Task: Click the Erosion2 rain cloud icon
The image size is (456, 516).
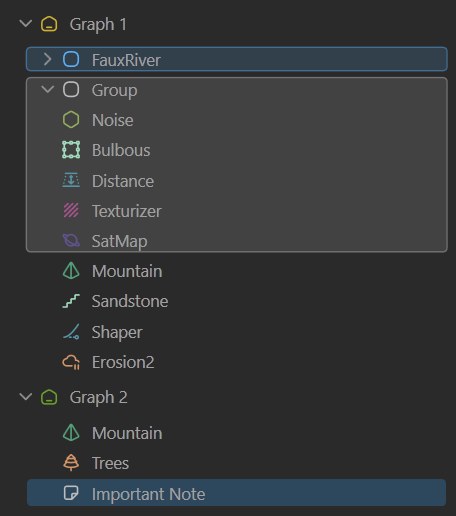Action: pyautogui.click(x=71, y=362)
